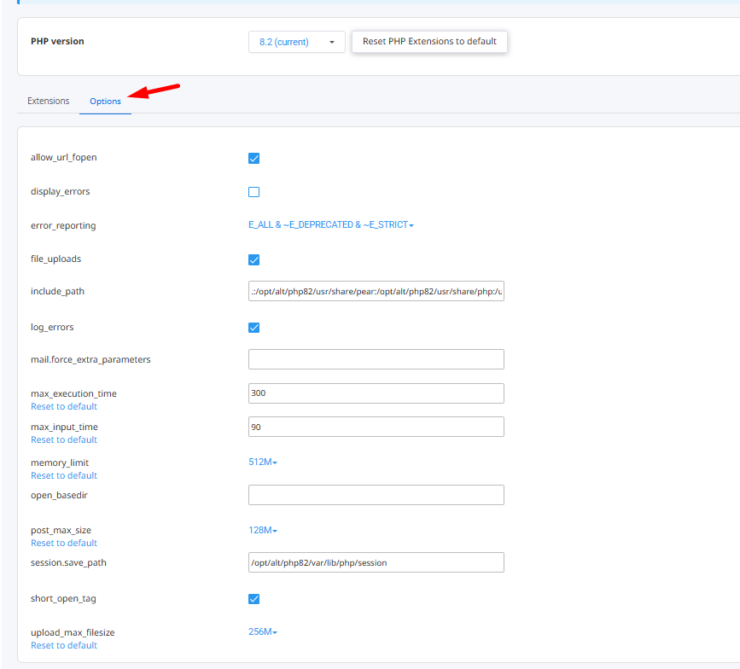Click the log_errors label
The height and width of the screenshot is (669, 740).
52,327
